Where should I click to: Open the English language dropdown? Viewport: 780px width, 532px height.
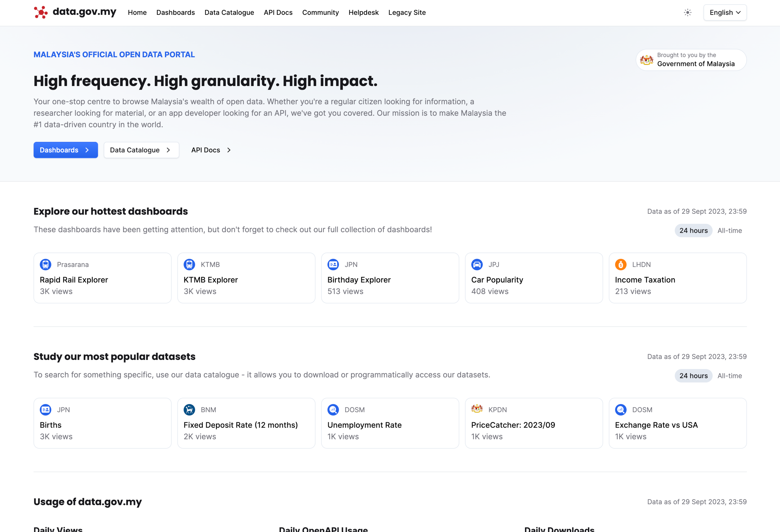pos(725,12)
